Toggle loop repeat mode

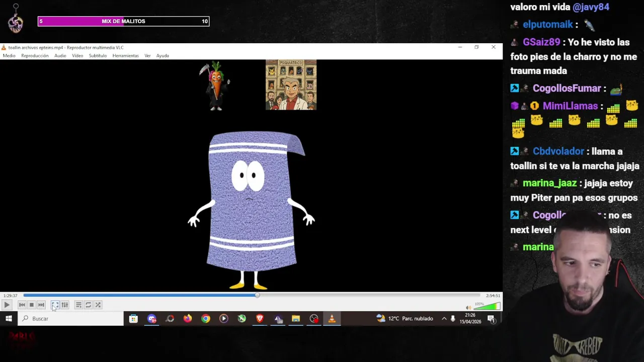(88, 305)
